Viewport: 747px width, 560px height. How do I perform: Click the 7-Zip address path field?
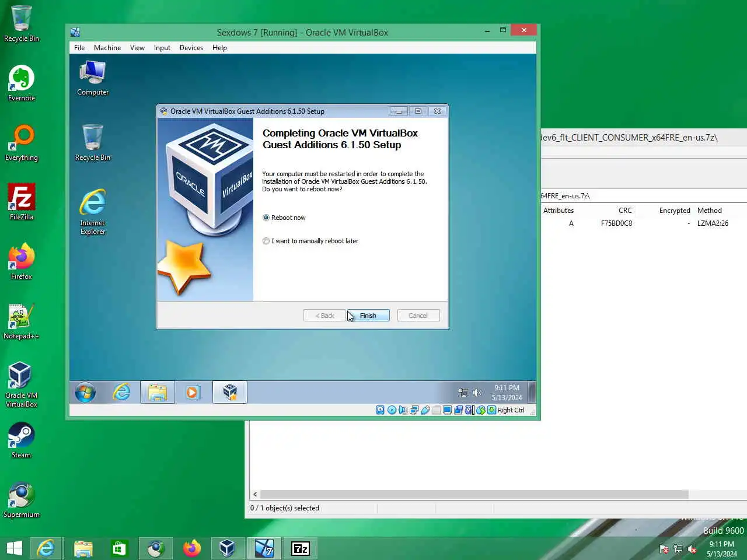tap(644, 196)
